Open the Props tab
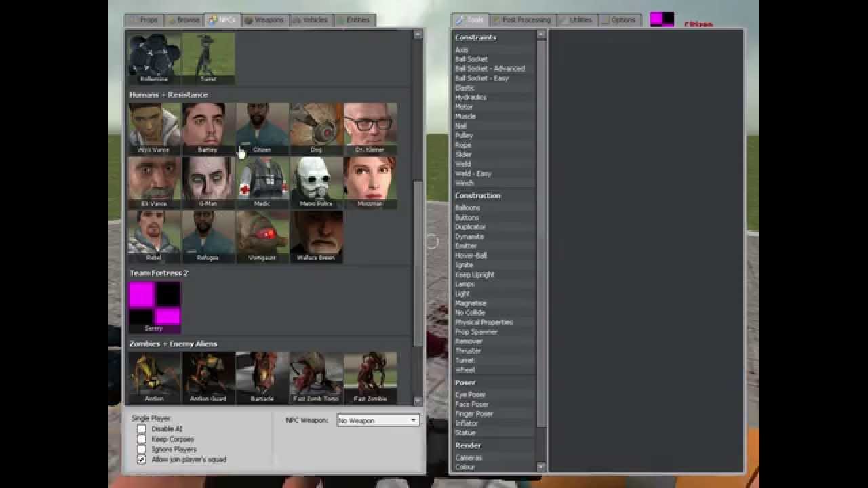868x488 pixels. click(144, 20)
